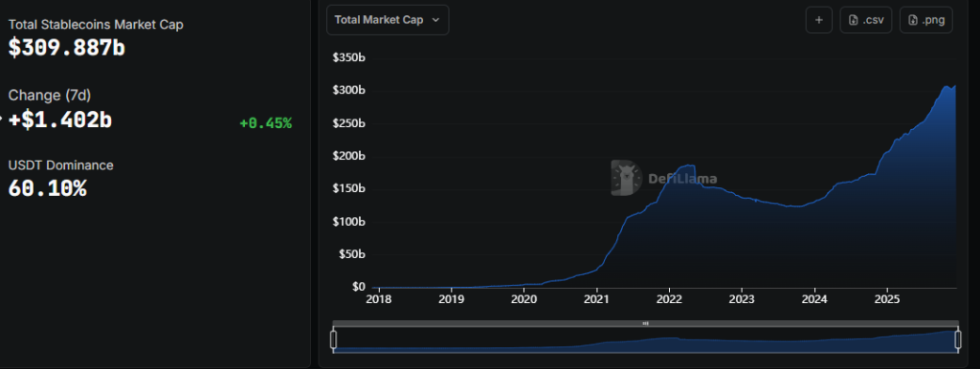Image resolution: width=980 pixels, height=369 pixels.
Task: Click the Change (7d) label
Action: (x=50, y=96)
